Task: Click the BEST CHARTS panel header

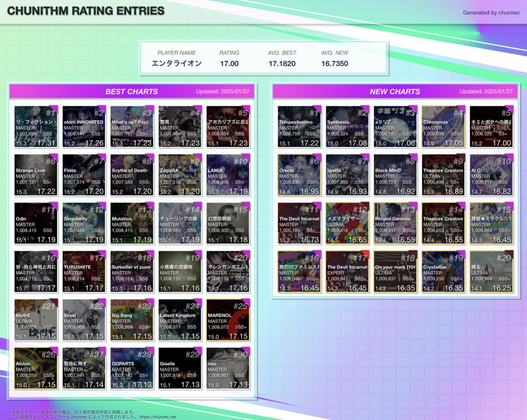Action: [x=132, y=91]
